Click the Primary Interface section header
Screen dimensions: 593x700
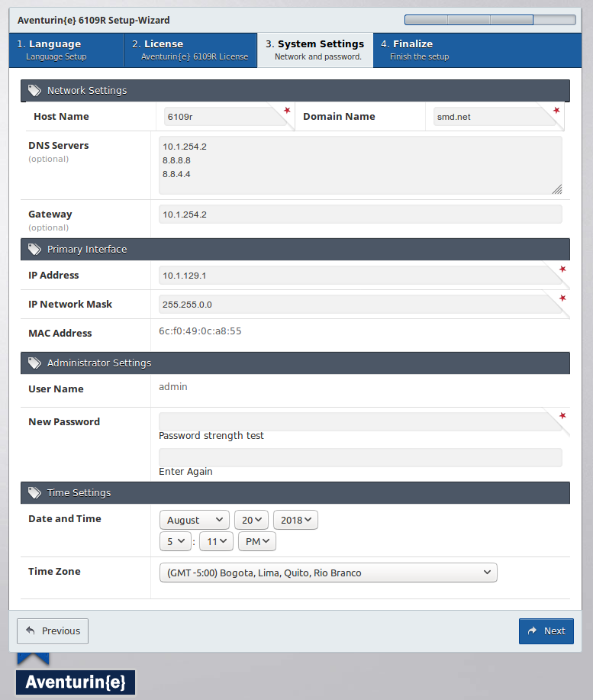(295, 249)
